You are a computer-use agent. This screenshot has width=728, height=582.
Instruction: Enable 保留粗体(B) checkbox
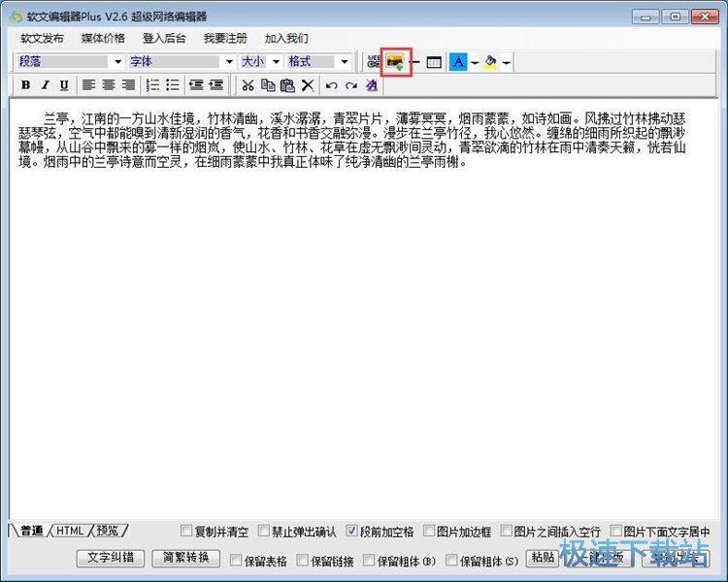pos(369,561)
